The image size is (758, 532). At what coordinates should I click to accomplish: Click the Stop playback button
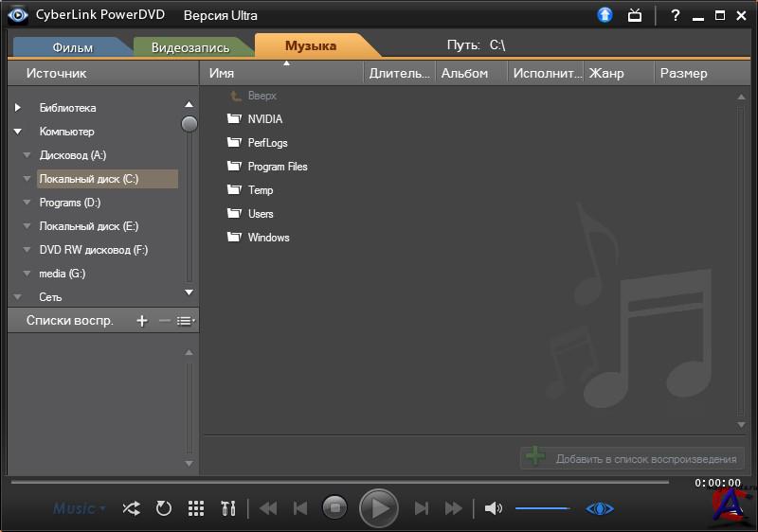click(334, 508)
